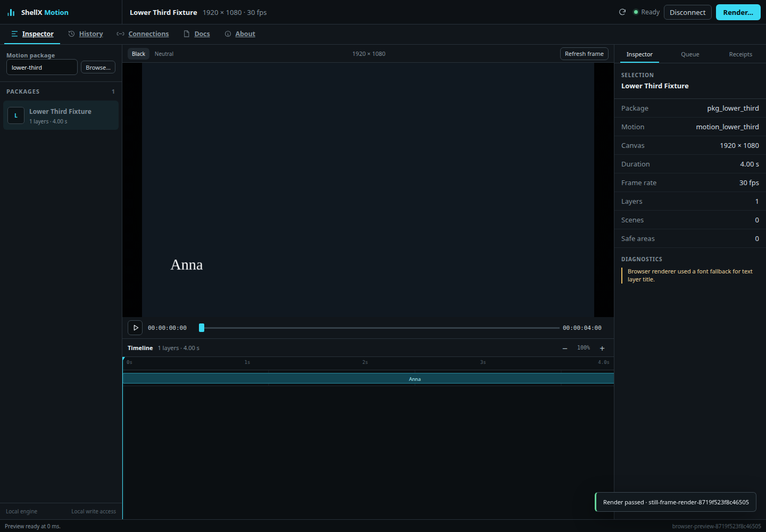Select the Black background toggle

coord(138,54)
